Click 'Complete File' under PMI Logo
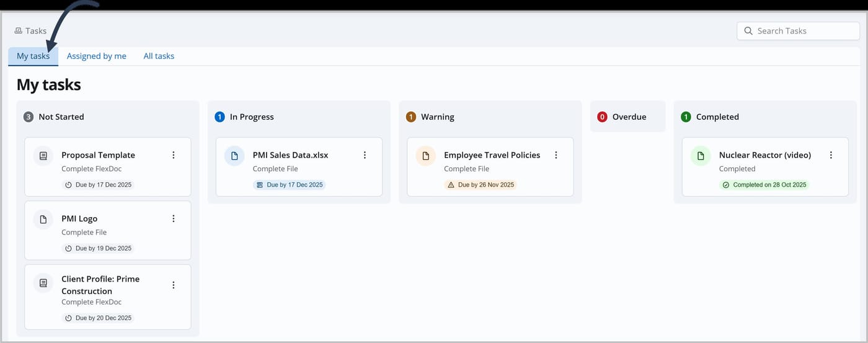 point(84,232)
